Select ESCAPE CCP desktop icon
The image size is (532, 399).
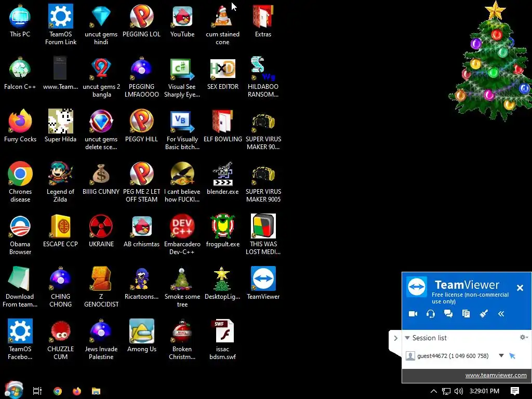pos(60,231)
